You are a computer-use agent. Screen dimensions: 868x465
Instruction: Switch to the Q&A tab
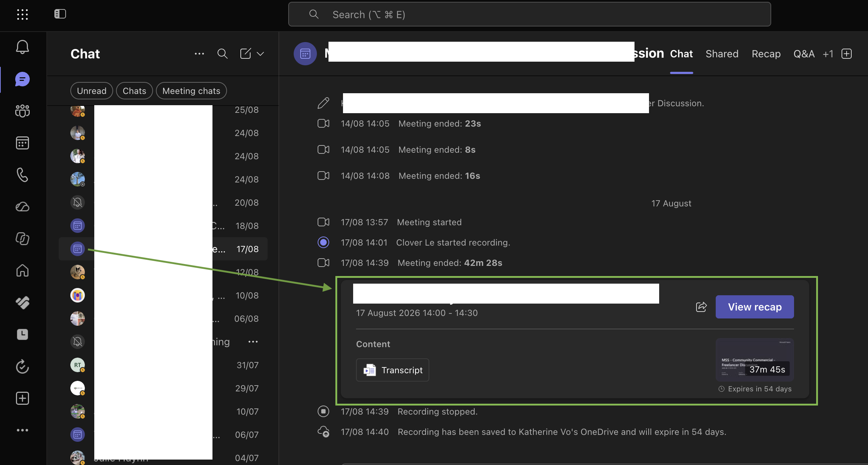pyautogui.click(x=804, y=54)
